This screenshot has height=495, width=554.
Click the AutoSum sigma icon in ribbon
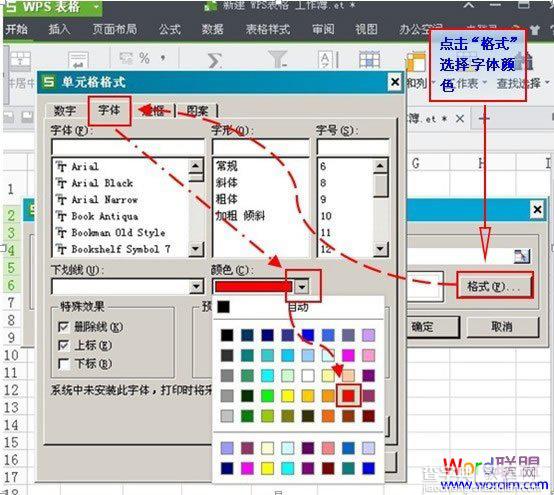point(214,60)
